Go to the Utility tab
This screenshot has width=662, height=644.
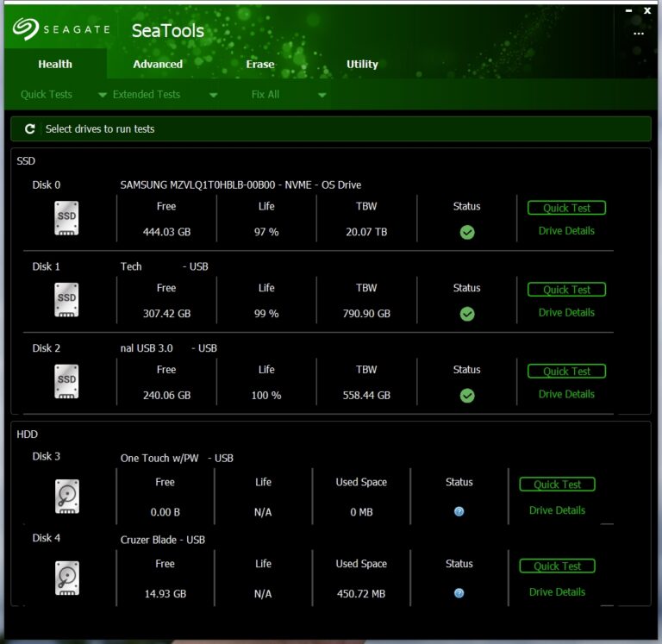coord(362,65)
